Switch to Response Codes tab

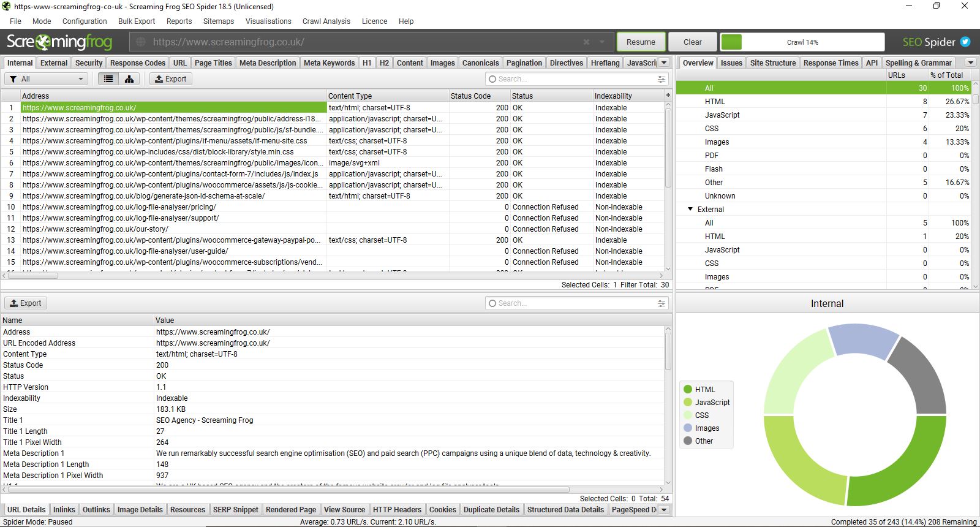[x=138, y=63]
